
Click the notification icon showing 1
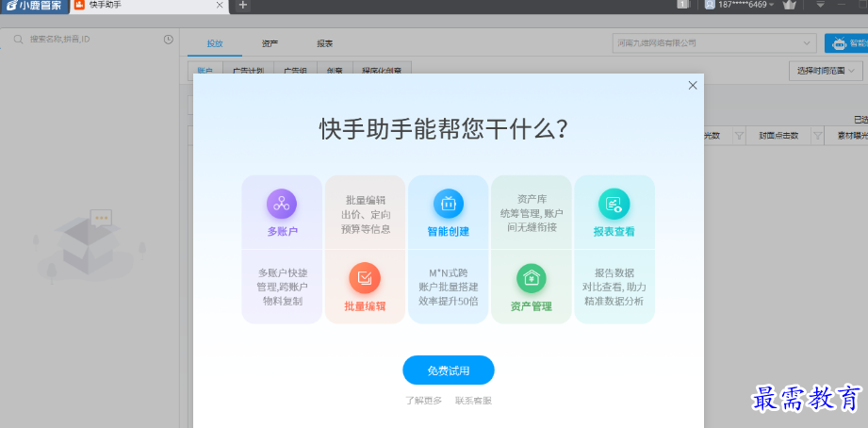pos(682,5)
